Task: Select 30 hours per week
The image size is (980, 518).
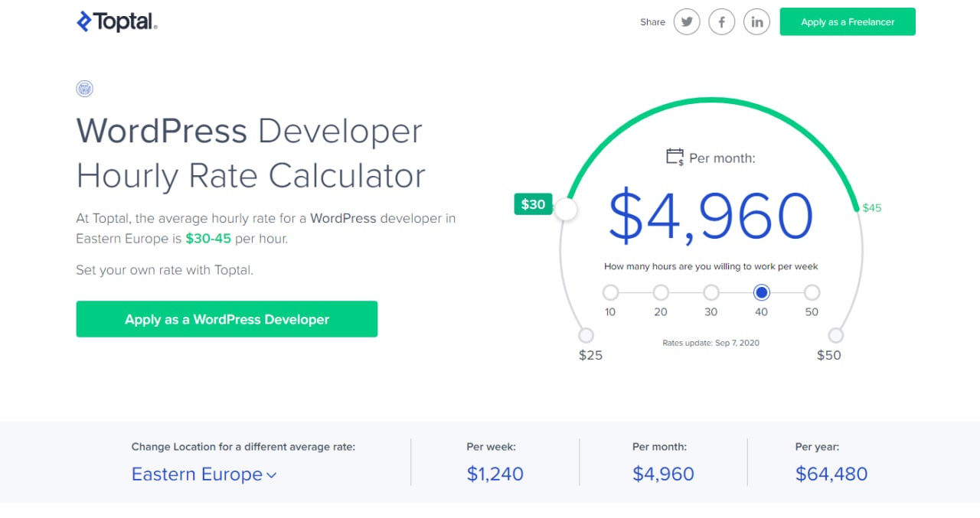Action: tap(711, 292)
